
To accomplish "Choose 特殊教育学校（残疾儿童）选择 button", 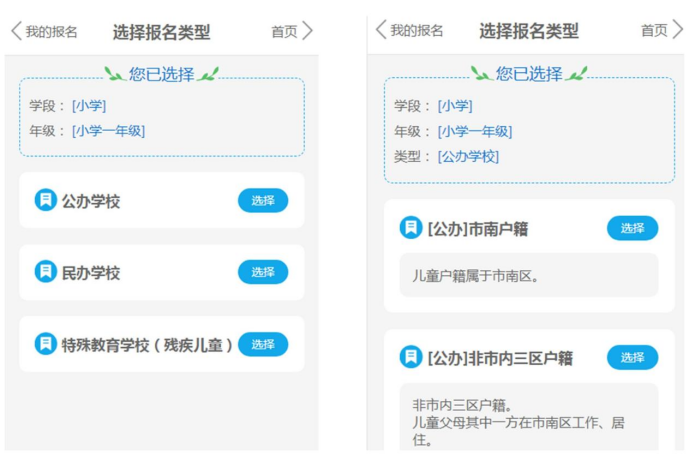I will coord(263,344).
